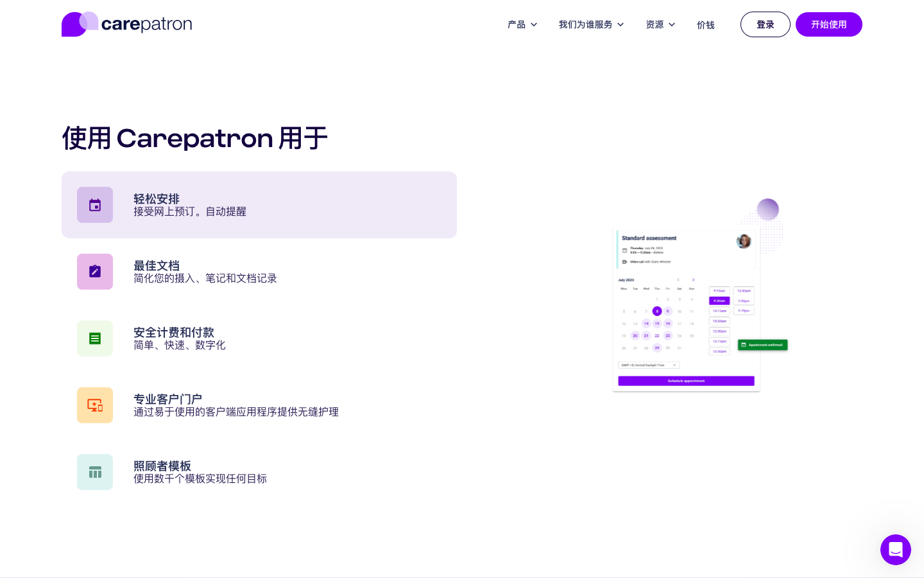Open the chat support bubble
Viewport: 924px width, 578px height.
point(896,550)
